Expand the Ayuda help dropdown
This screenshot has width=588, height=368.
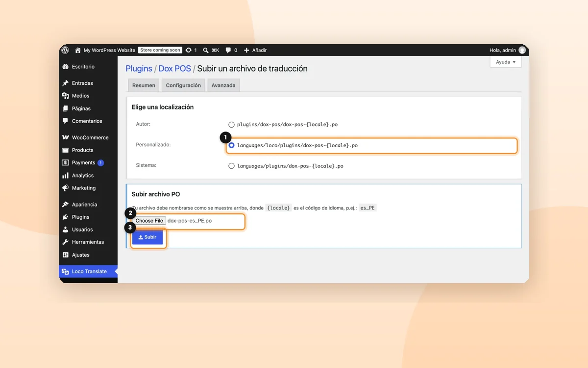[506, 62]
